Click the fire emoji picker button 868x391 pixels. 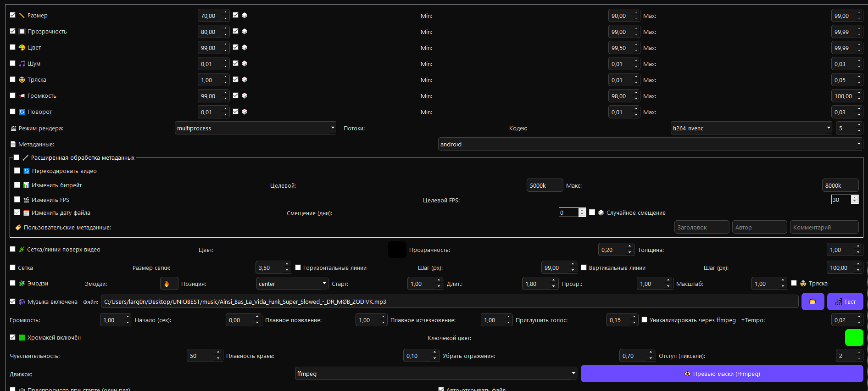167,284
